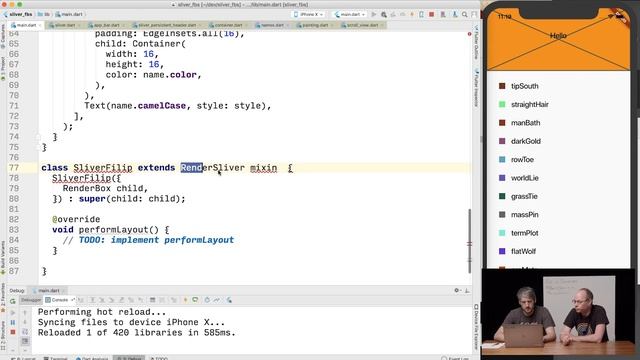Screen dimensions: 640x360
Task: Open the Dart Analysis tool window button
Action: pos(92,358)
